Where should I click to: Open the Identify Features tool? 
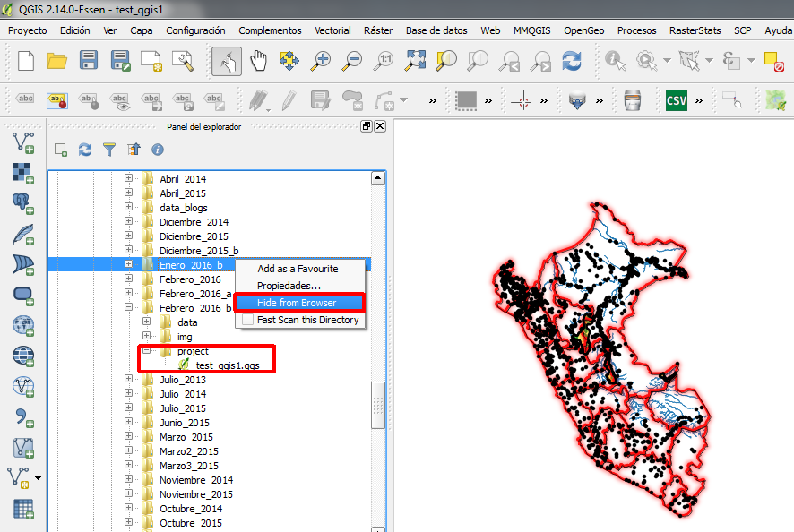click(x=615, y=61)
